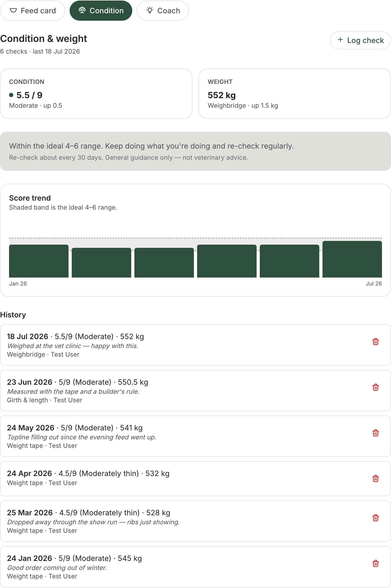Switch to the Coach tab
The height and width of the screenshot is (588, 391).
pyautogui.click(x=163, y=11)
